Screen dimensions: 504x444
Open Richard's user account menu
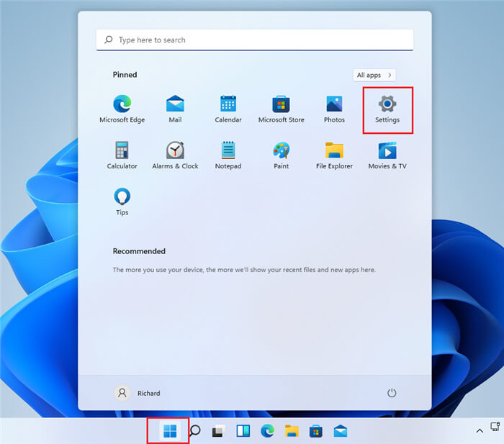(138, 393)
